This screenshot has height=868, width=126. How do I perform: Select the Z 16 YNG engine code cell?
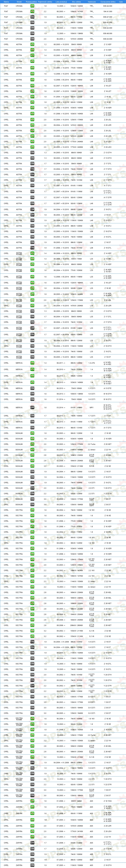pos(107,801)
